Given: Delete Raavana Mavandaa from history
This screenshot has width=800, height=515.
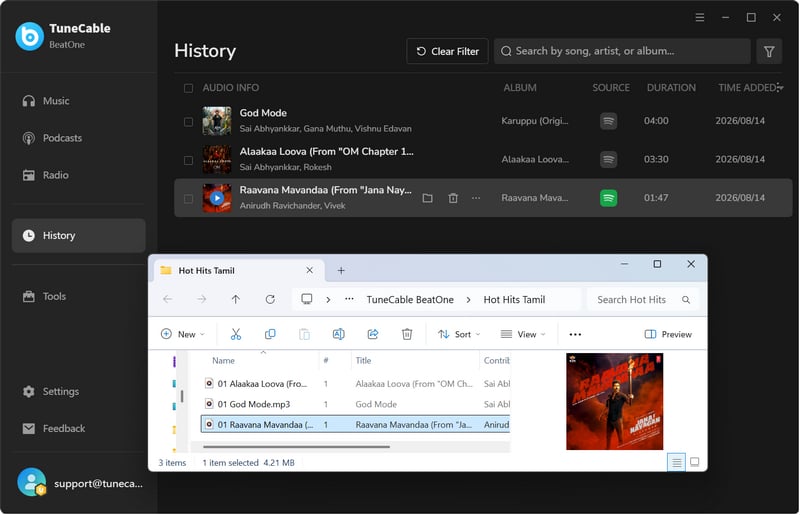Looking at the screenshot, I should (453, 198).
